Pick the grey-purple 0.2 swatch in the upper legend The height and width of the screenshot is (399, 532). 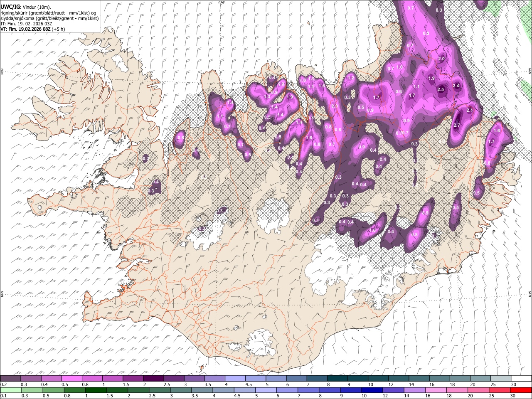coord(10,378)
